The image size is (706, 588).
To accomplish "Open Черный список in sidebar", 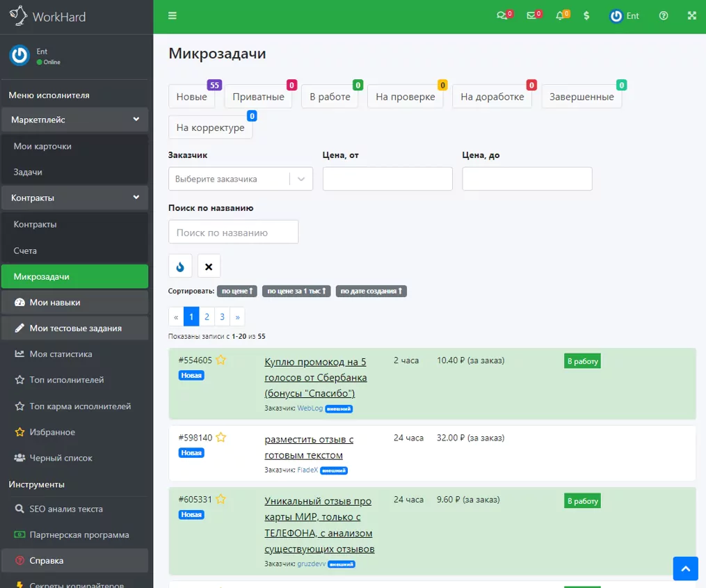I will coord(74,458).
